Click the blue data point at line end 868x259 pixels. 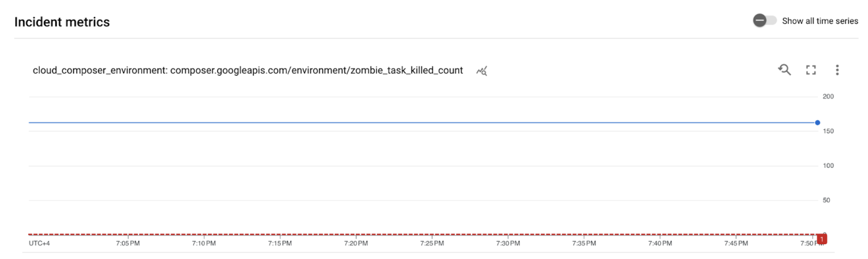tap(817, 123)
